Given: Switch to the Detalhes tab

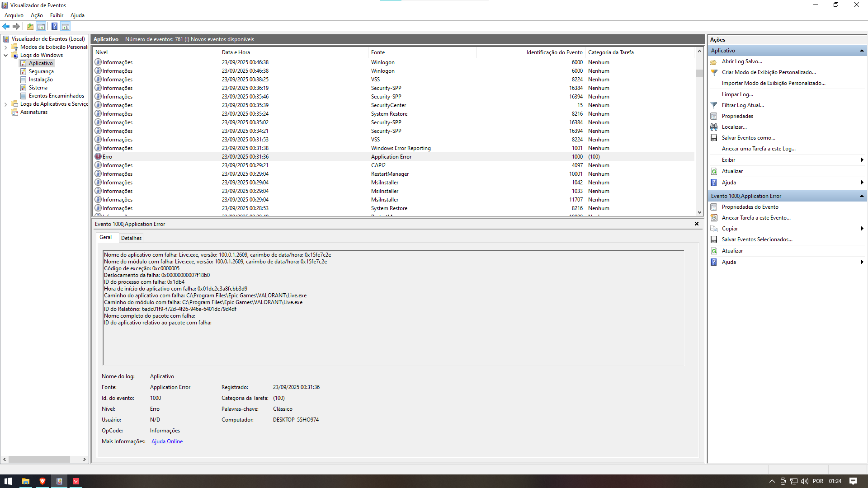Looking at the screenshot, I should [x=131, y=238].
